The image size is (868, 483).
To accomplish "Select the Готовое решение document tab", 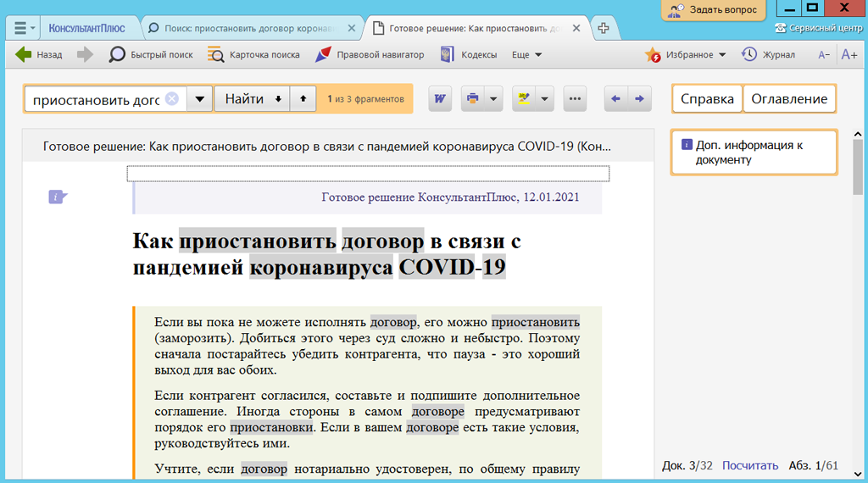I will (473, 28).
